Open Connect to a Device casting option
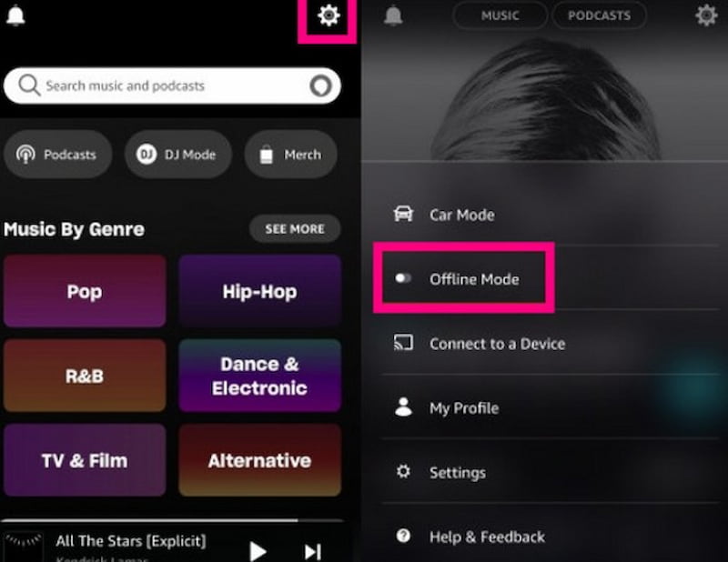 tap(497, 344)
